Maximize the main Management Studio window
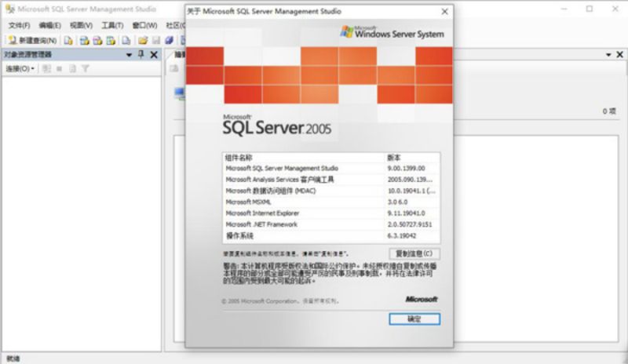The image size is (628, 364). click(590, 9)
